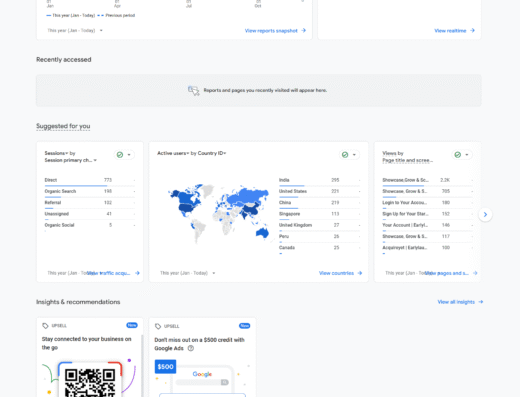Expand status dropdown arrow on Active users card
Image resolution: width=520 pixels, height=397 pixels.
click(x=354, y=155)
